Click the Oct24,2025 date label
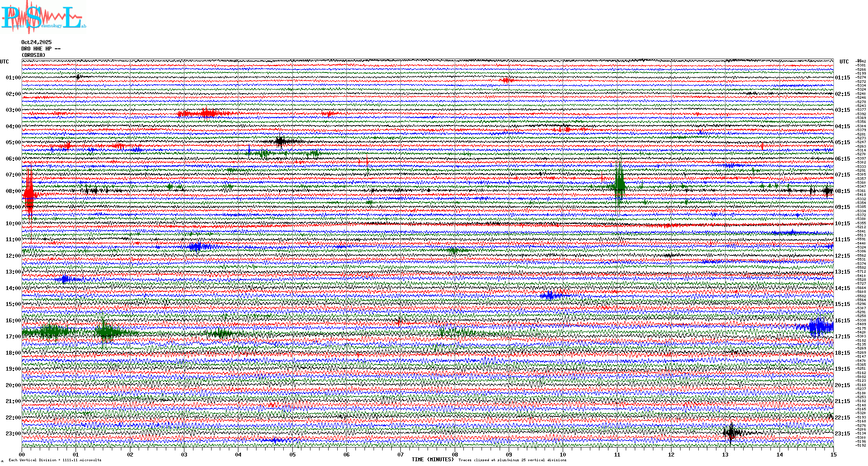The width and height of the screenshot is (868, 466). click(36, 42)
